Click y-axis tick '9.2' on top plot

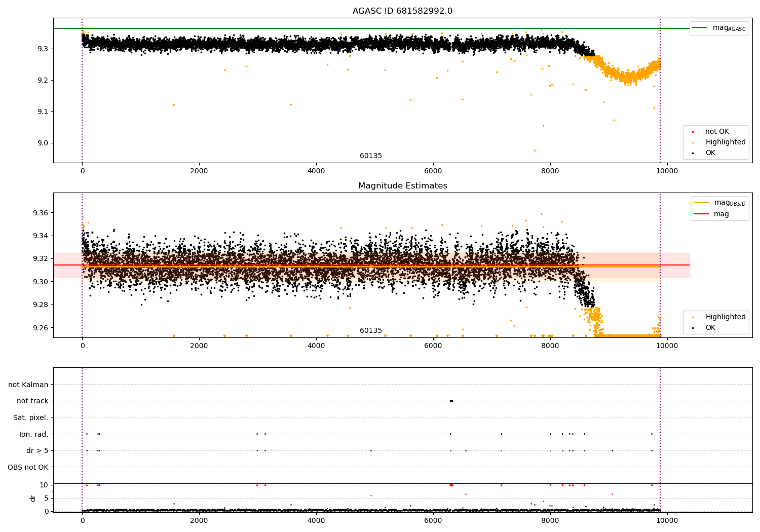(43, 81)
